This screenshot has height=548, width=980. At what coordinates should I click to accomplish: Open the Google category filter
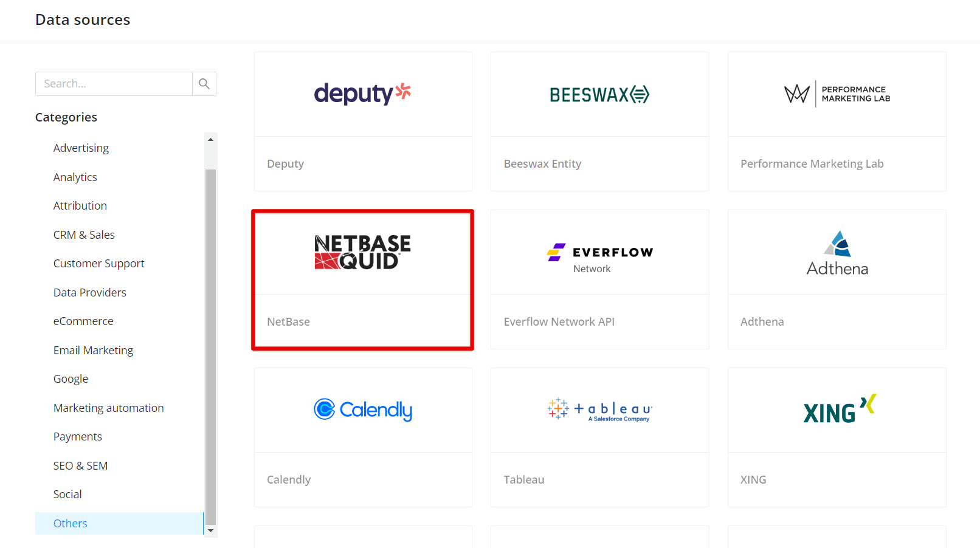pyautogui.click(x=71, y=378)
